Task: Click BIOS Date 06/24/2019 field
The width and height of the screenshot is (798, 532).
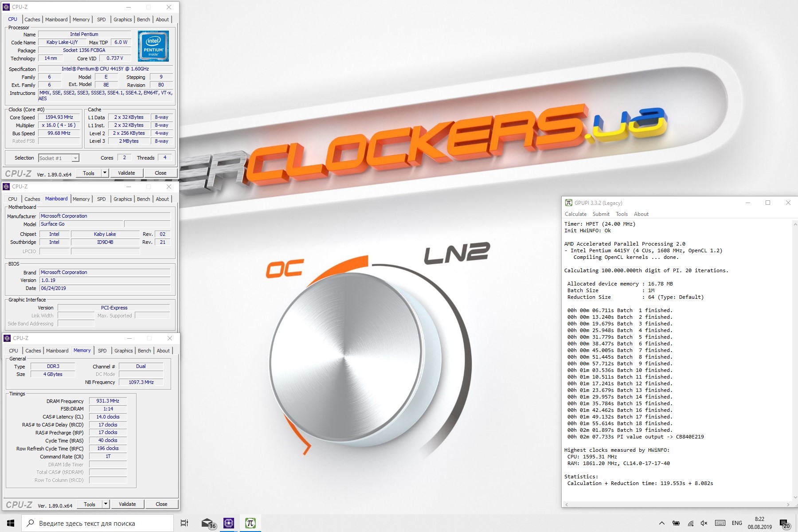Action: [x=105, y=288]
